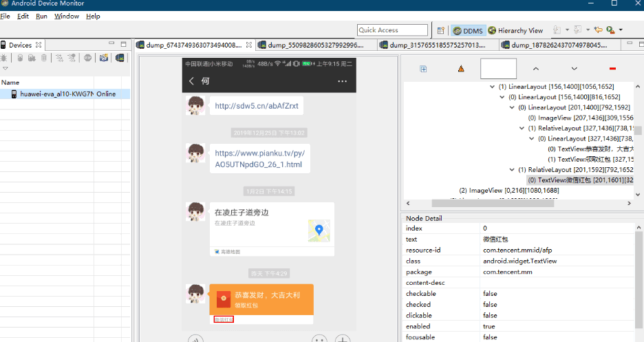Click the Quick Access search field
The width and height of the screenshot is (644, 342).
pyautogui.click(x=392, y=30)
